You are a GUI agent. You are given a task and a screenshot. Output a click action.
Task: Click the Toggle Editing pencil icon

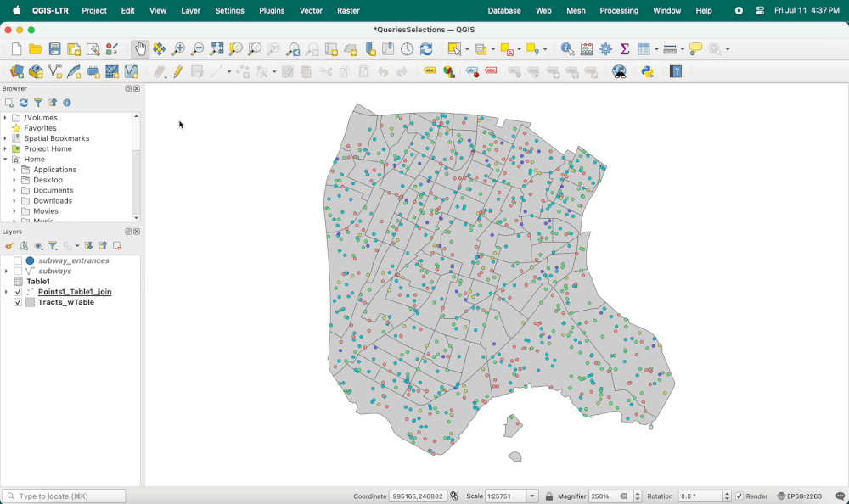(178, 71)
